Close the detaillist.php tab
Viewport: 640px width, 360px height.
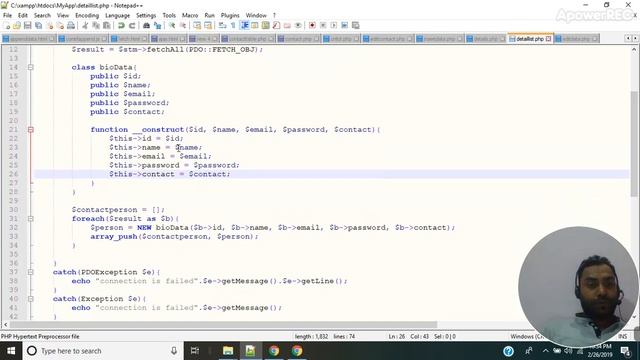549,39
